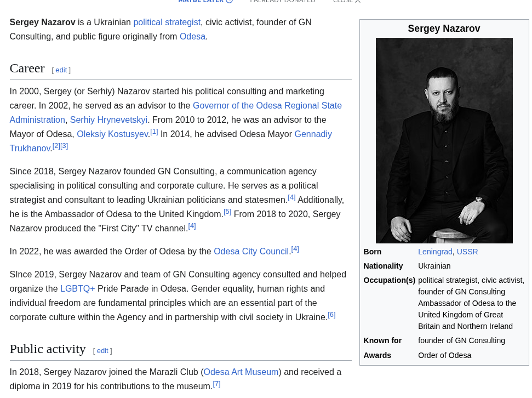The height and width of the screenshot is (398, 532).
Task: Edit the Career section
Action: pyautogui.click(x=61, y=70)
